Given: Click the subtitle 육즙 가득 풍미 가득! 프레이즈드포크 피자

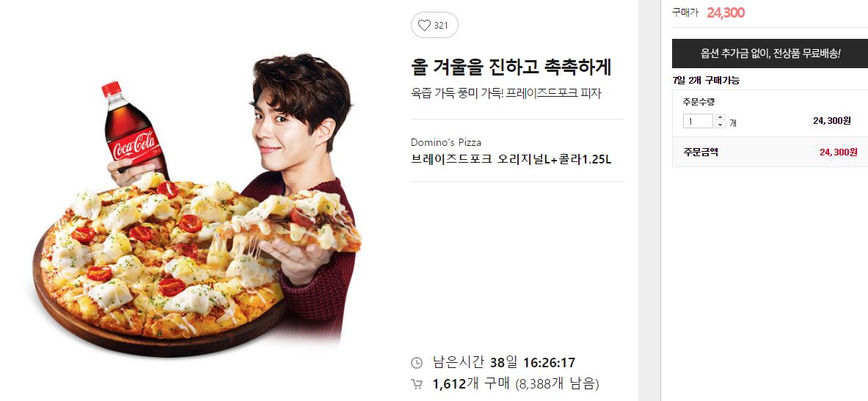Looking at the screenshot, I should click(506, 94).
